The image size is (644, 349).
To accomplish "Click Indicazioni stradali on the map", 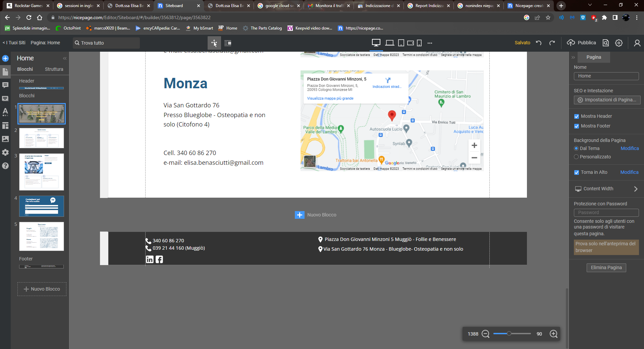I will click(x=387, y=83).
